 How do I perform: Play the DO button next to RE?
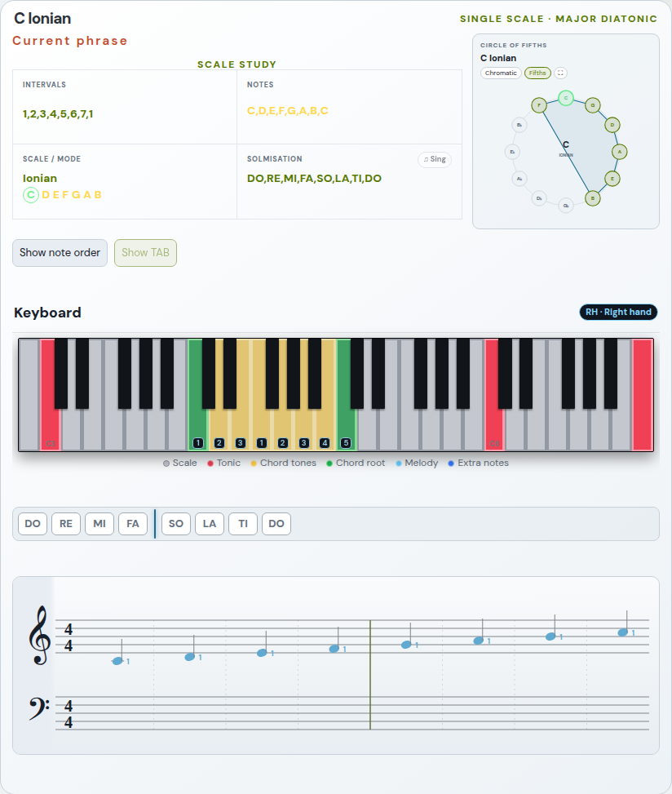33,524
